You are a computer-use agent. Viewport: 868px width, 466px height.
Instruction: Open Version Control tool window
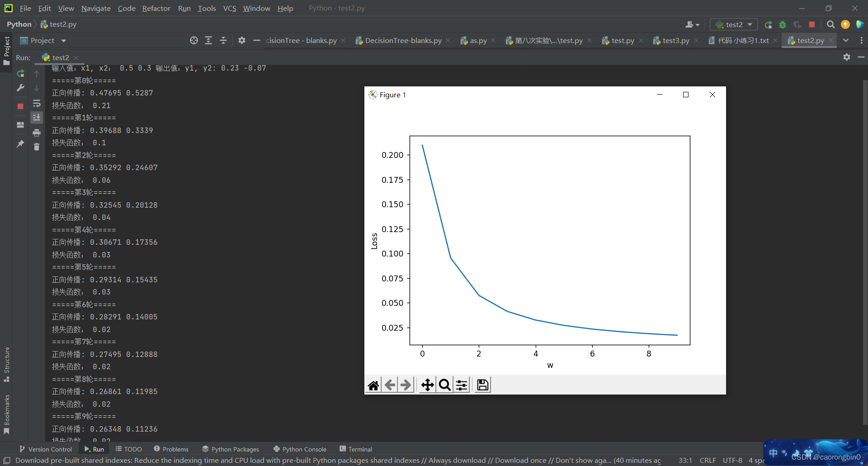[x=45, y=449]
